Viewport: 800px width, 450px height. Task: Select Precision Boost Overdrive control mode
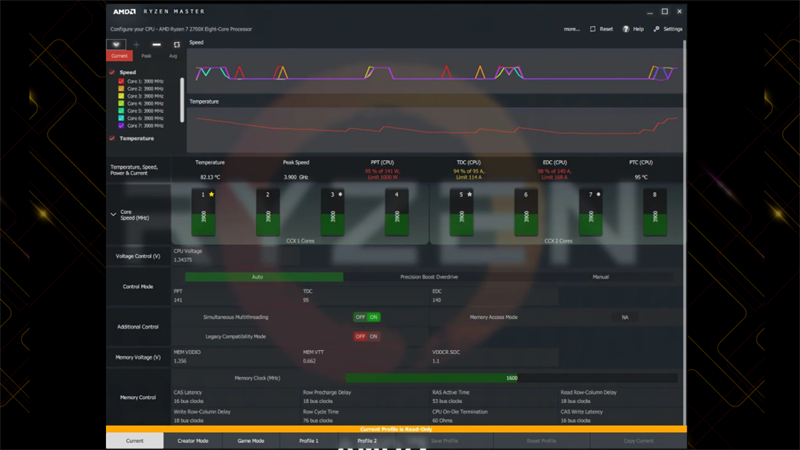(429, 277)
